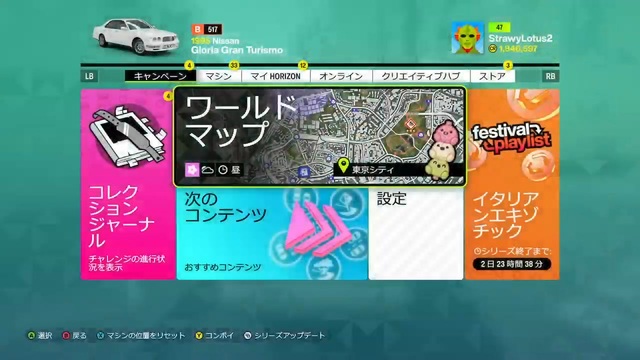
Task: Click the LB bumper button
Action: [89, 76]
